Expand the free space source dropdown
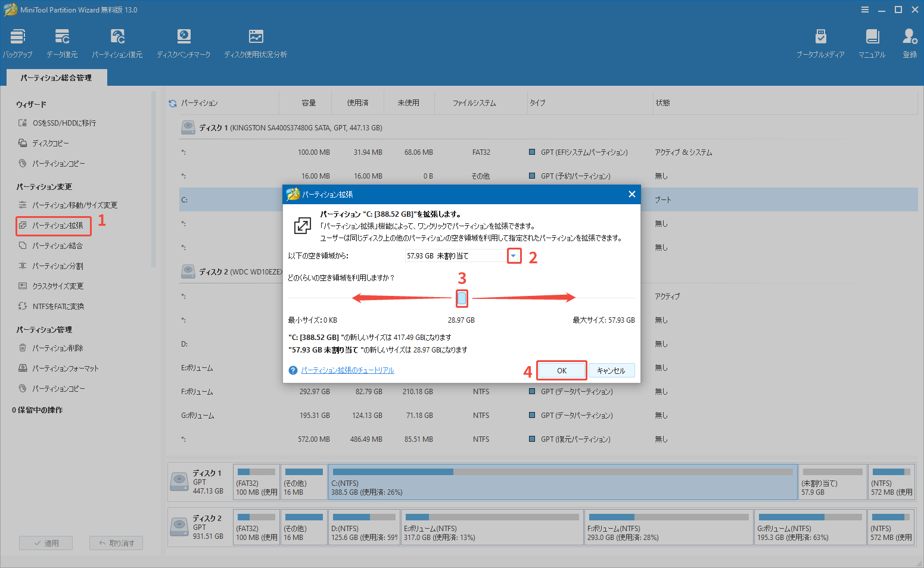This screenshot has height=568, width=924. point(514,256)
